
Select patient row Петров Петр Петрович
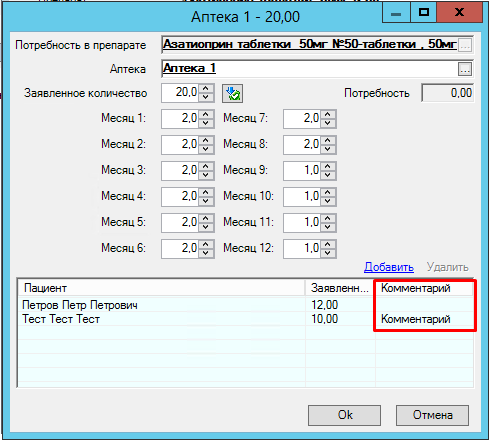[246, 305]
